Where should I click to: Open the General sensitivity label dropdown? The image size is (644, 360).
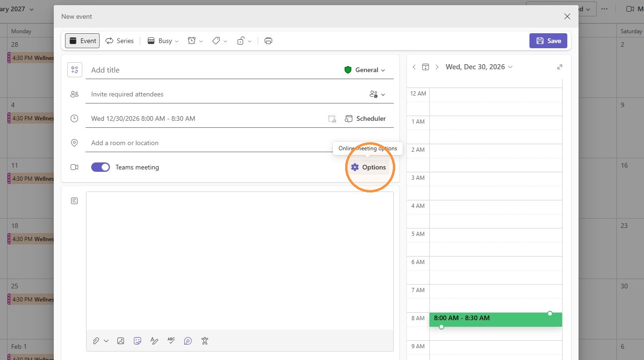365,70
